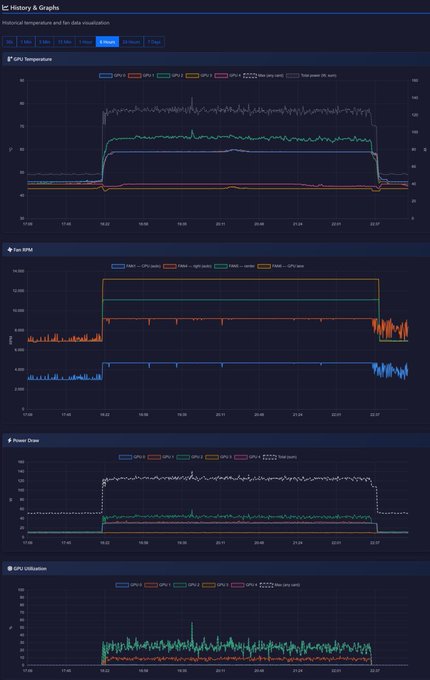Toggle Max (any card) in Temperature legend

[x=263, y=75]
